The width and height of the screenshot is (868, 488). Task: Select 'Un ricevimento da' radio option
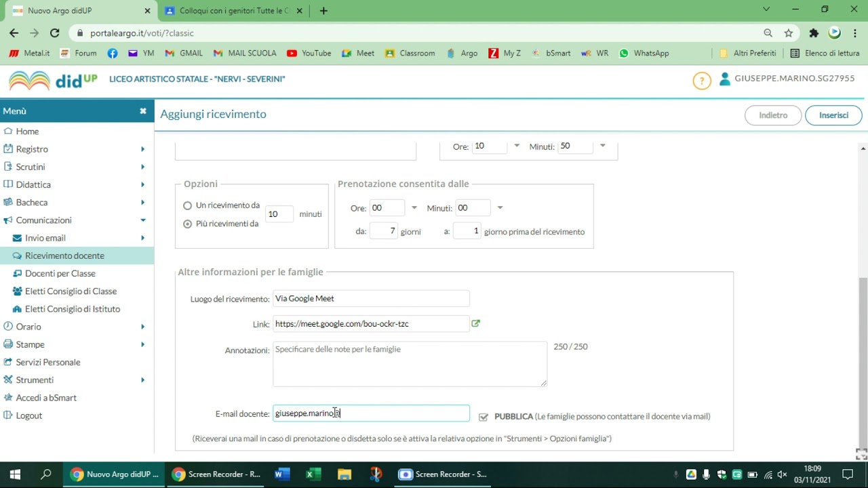click(188, 205)
